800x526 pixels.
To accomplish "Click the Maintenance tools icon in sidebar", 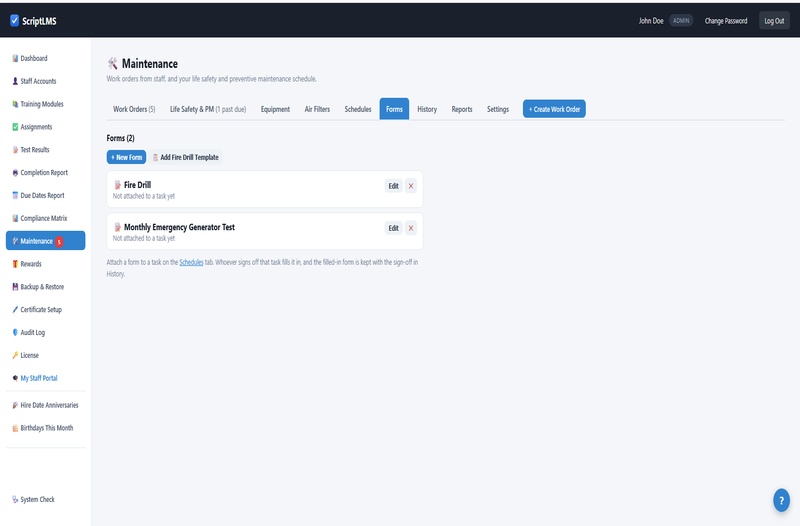I will click(x=15, y=241).
